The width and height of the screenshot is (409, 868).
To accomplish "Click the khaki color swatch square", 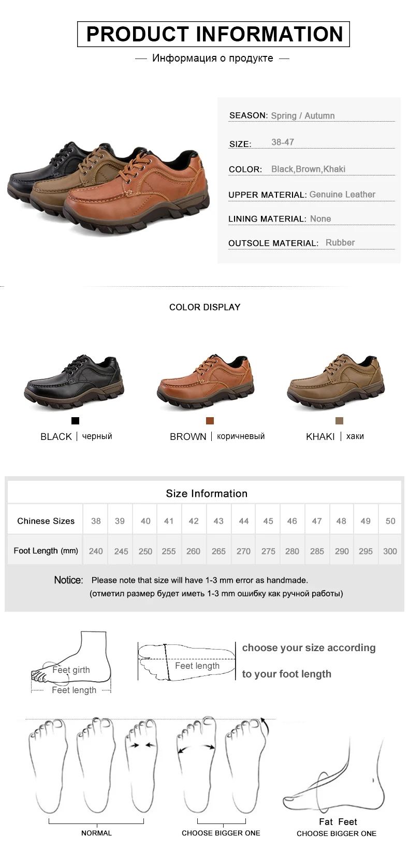I will coord(340,421).
